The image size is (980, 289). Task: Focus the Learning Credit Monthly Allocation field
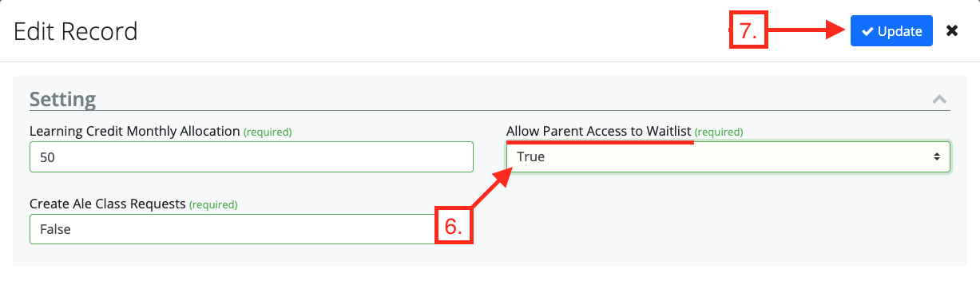coord(252,157)
